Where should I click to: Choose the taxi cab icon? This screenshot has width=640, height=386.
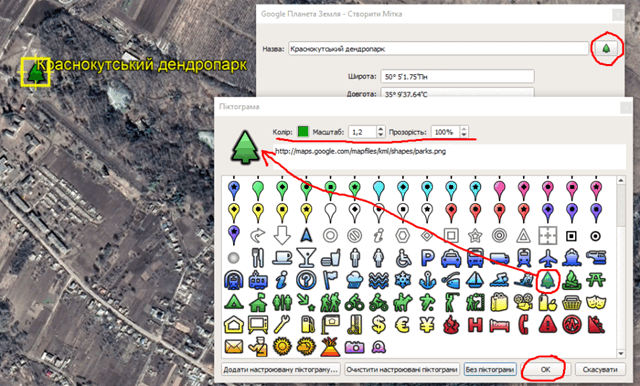click(x=451, y=258)
